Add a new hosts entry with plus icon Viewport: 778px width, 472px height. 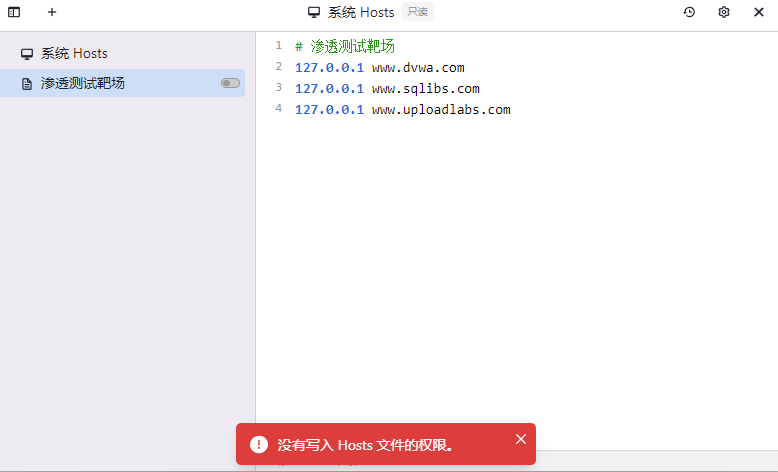click(52, 12)
